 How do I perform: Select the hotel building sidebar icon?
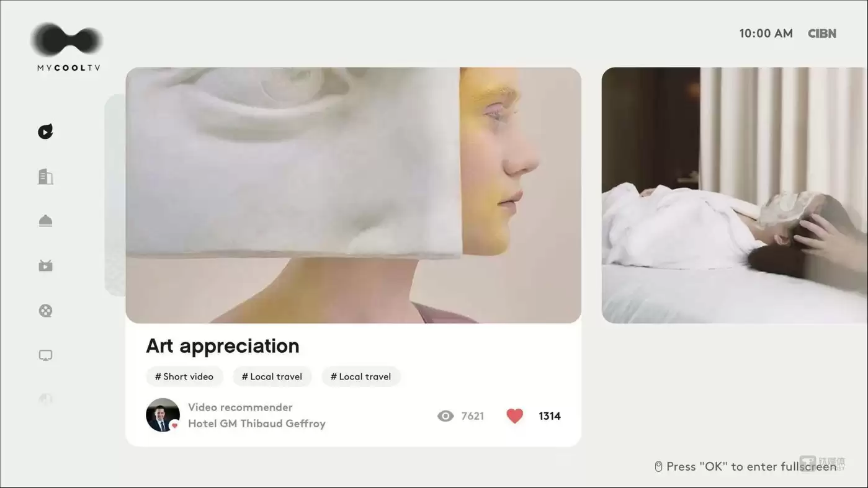click(x=45, y=177)
